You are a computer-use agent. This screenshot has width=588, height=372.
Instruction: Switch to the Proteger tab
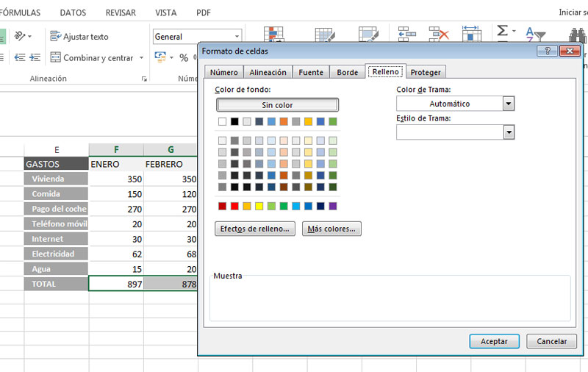[x=426, y=72]
